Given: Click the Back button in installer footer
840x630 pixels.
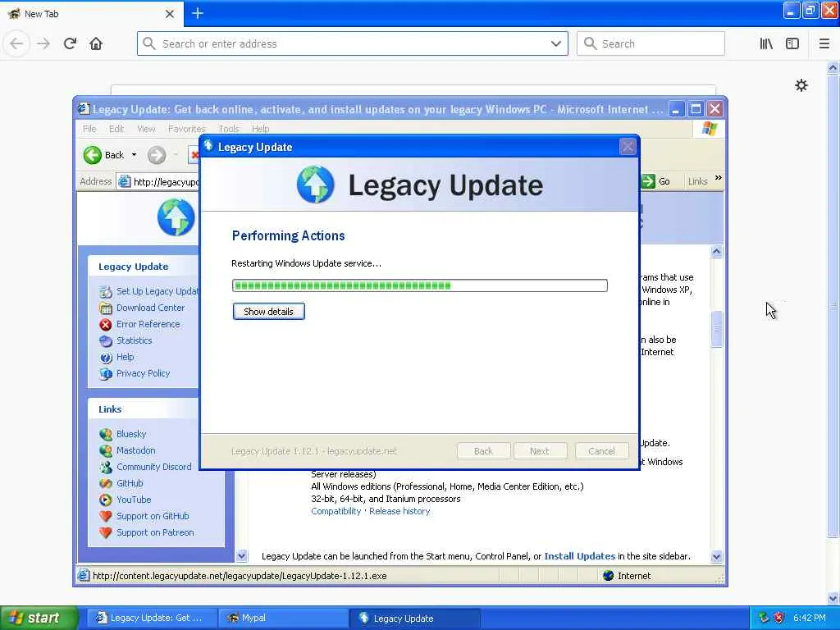Looking at the screenshot, I should (483, 451).
